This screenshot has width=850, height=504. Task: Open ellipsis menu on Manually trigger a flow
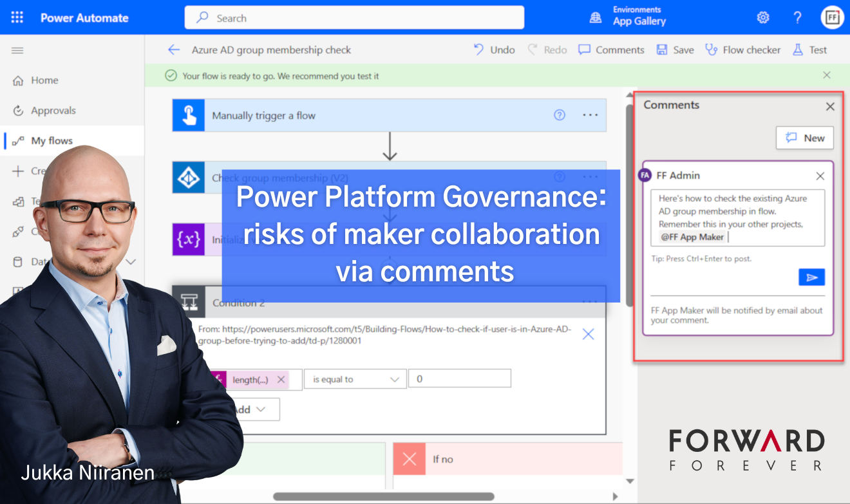click(x=590, y=115)
